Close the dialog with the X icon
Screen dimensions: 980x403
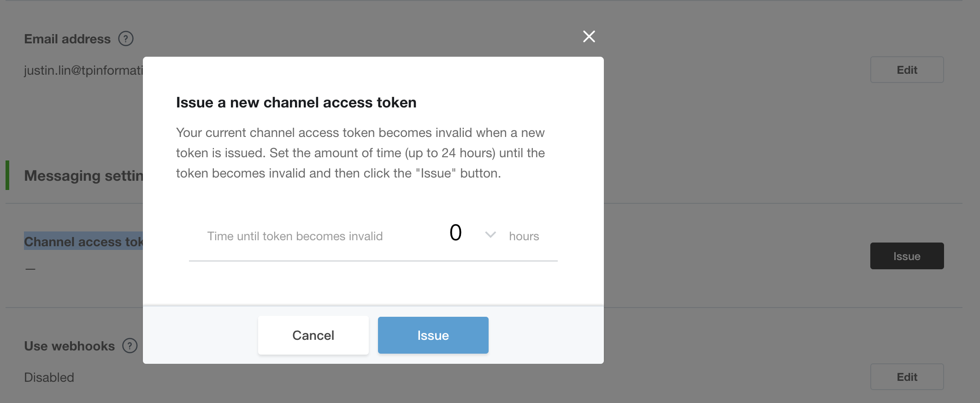(589, 36)
